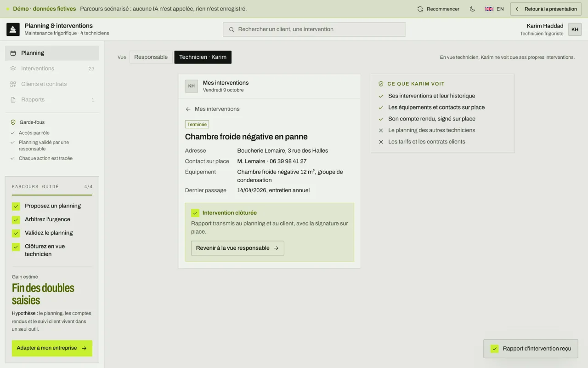
Task: Focus the client and intervention search field
Action: coord(314,29)
